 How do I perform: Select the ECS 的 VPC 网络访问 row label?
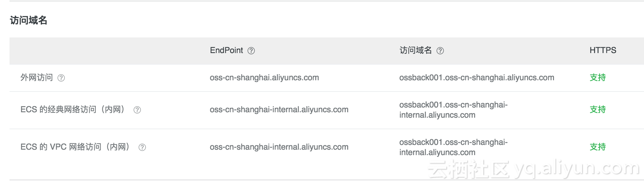pos(75,147)
